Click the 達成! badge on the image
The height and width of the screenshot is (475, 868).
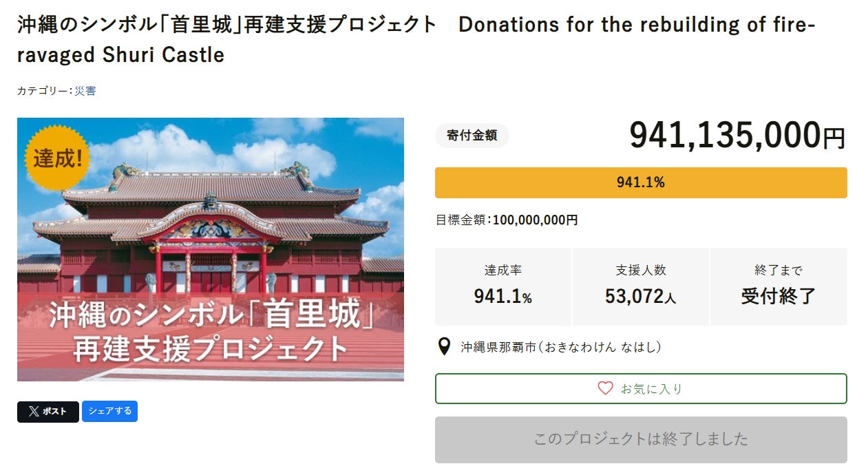pyautogui.click(x=58, y=158)
